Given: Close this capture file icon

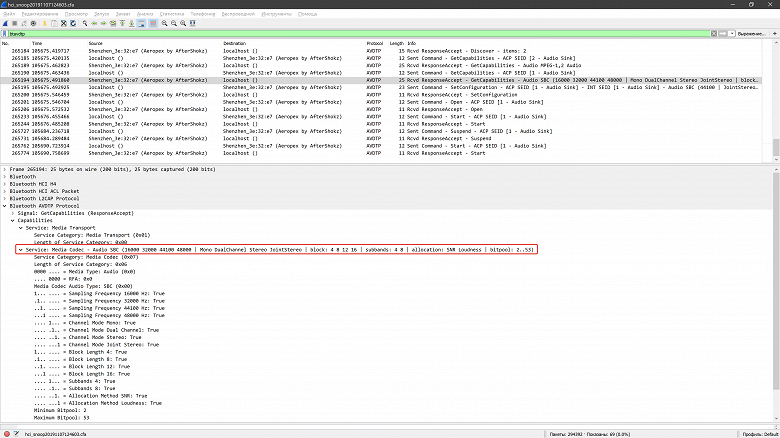Looking at the screenshot, I should pos(64,23).
